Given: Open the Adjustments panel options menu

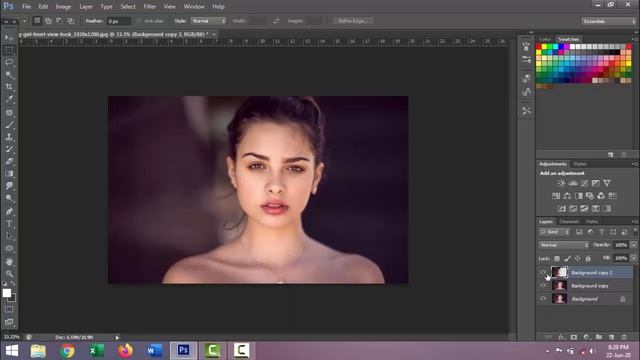Looking at the screenshot, I should click(634, 164).
